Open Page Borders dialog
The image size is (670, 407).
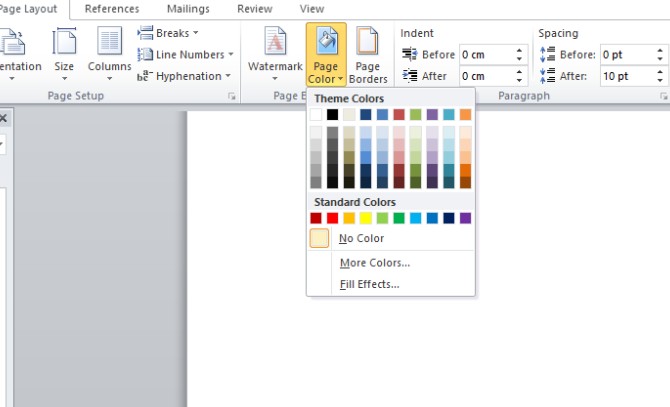367,54
